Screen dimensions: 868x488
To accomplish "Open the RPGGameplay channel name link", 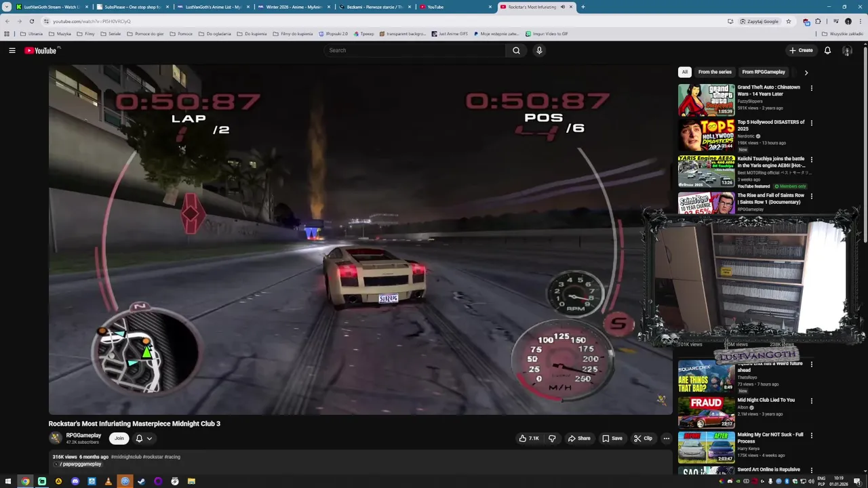I will point(83,435).
